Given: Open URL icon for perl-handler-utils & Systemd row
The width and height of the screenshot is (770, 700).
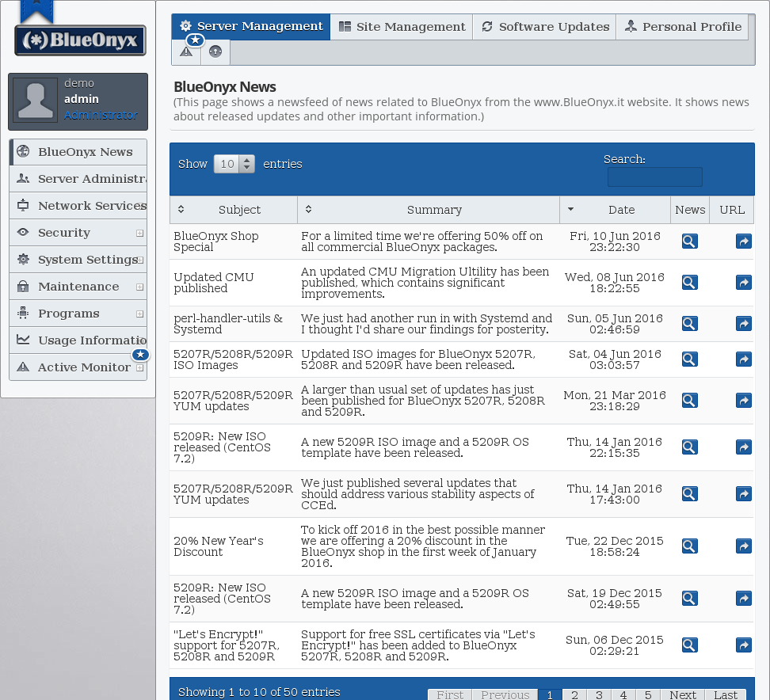Looking at the screenshot, I should point(744,324).
